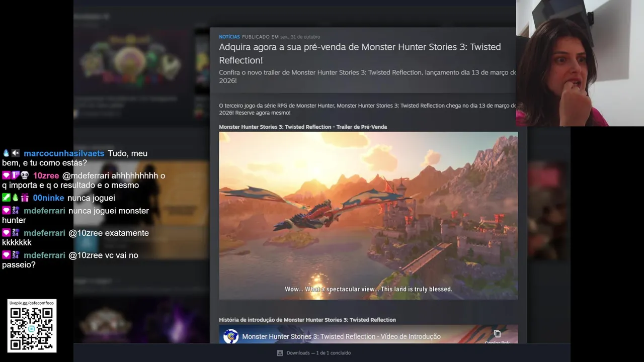Click the pink diamond badge beside 10zree

point(6,175)
